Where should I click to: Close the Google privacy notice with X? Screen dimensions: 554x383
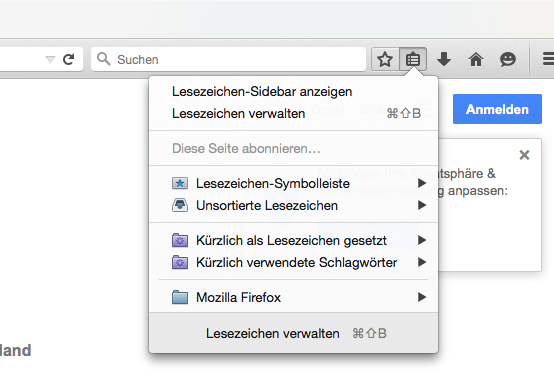point(524,155)
